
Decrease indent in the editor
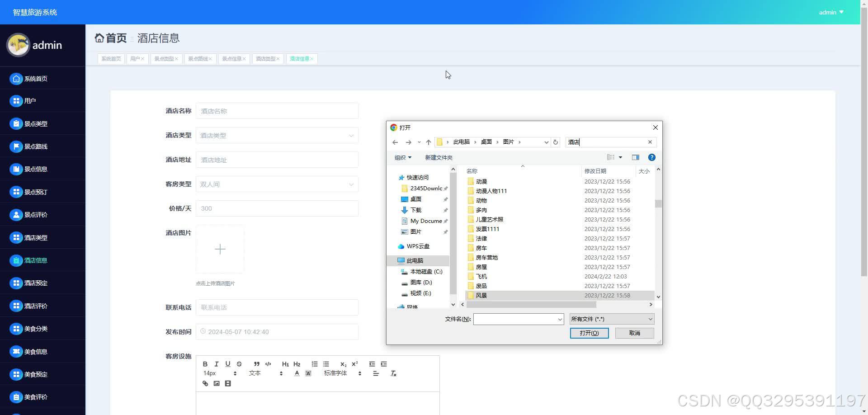(x=372, y=364)
